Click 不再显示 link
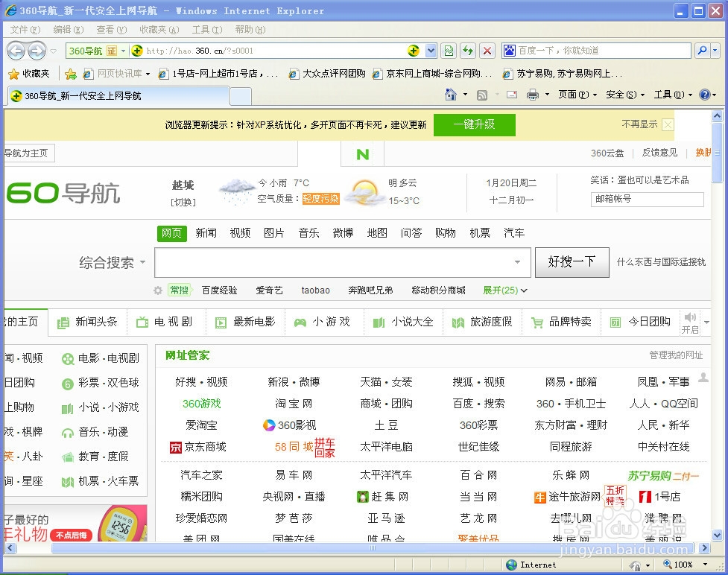This screenshot has width=728, height=575. click(639, 124)
